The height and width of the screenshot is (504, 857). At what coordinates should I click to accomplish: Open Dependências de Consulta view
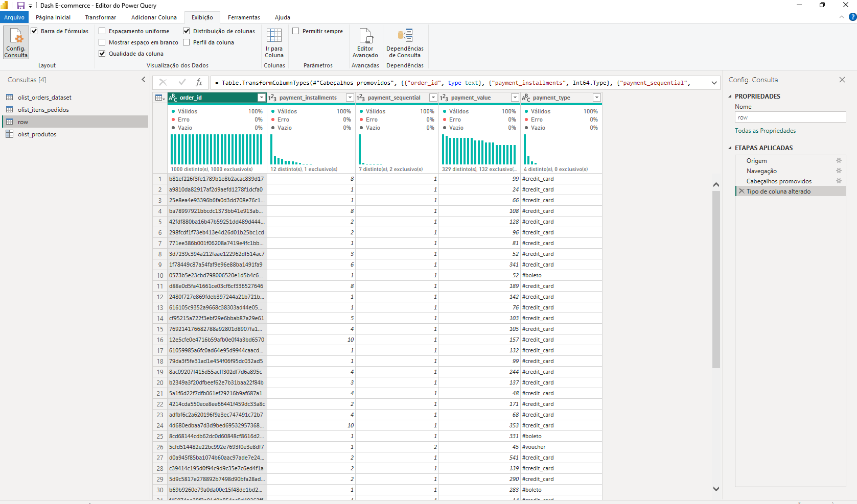pos(405,43)
